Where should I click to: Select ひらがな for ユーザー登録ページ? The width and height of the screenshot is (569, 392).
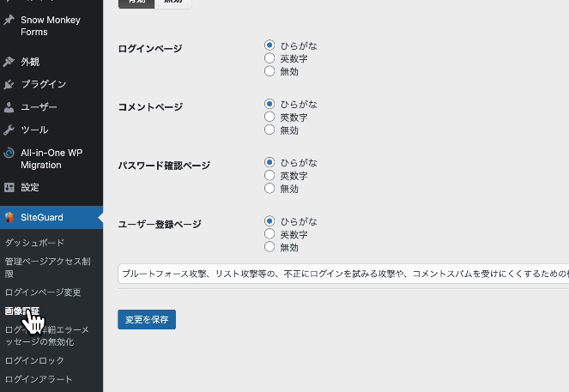[x=269, y=220]
